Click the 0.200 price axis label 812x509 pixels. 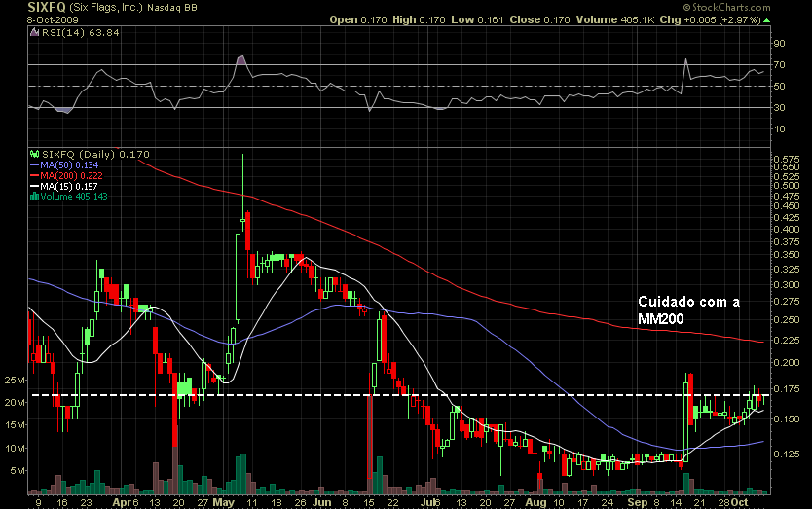[787, 362]
